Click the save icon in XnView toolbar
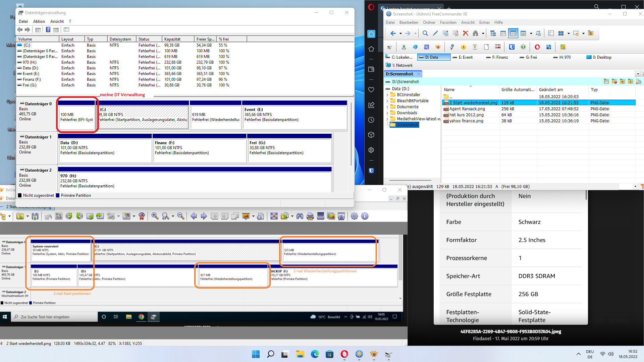This screenshot has width=644, height=362. point(35,216)
